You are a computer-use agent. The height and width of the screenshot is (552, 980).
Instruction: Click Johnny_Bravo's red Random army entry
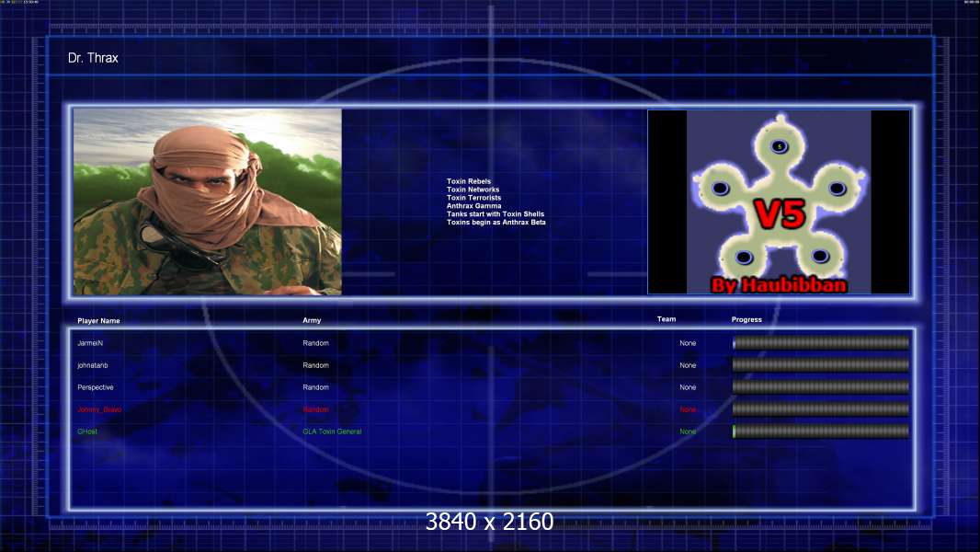pos(315,409)
